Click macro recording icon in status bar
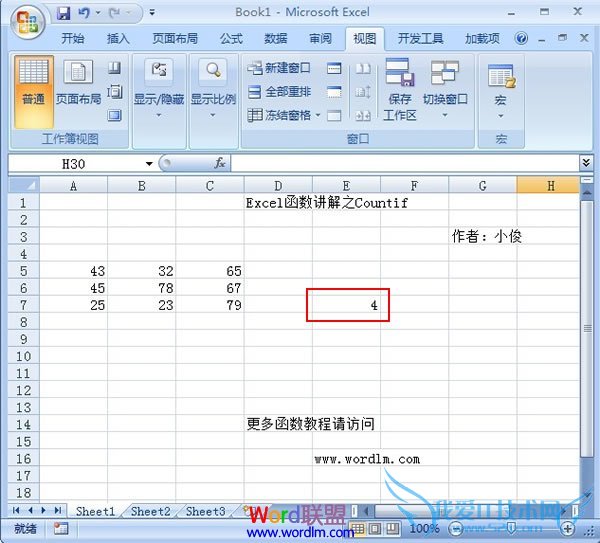Screen dimensions: 600x543 60,529
